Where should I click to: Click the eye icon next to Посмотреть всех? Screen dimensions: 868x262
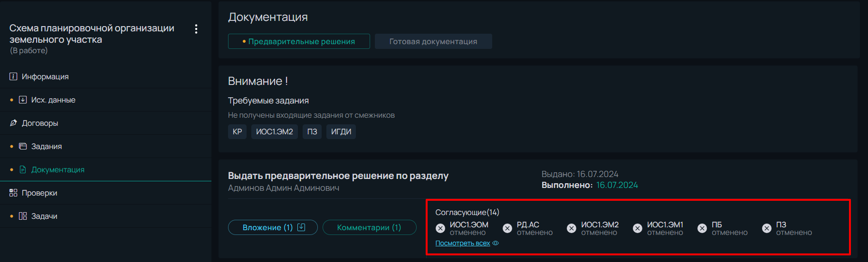(x=496, y=243)
